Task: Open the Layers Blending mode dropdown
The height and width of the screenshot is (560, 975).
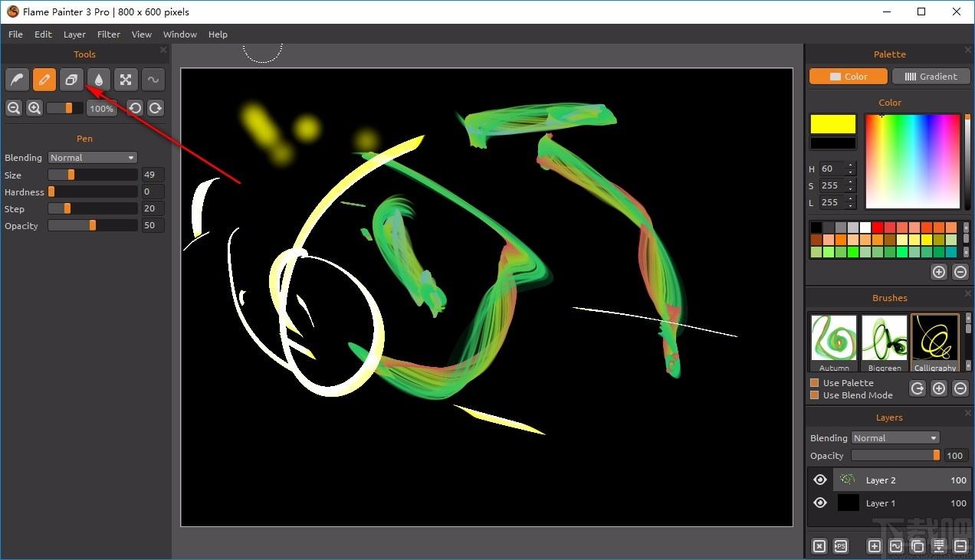Action: click(x=895, y=438)
